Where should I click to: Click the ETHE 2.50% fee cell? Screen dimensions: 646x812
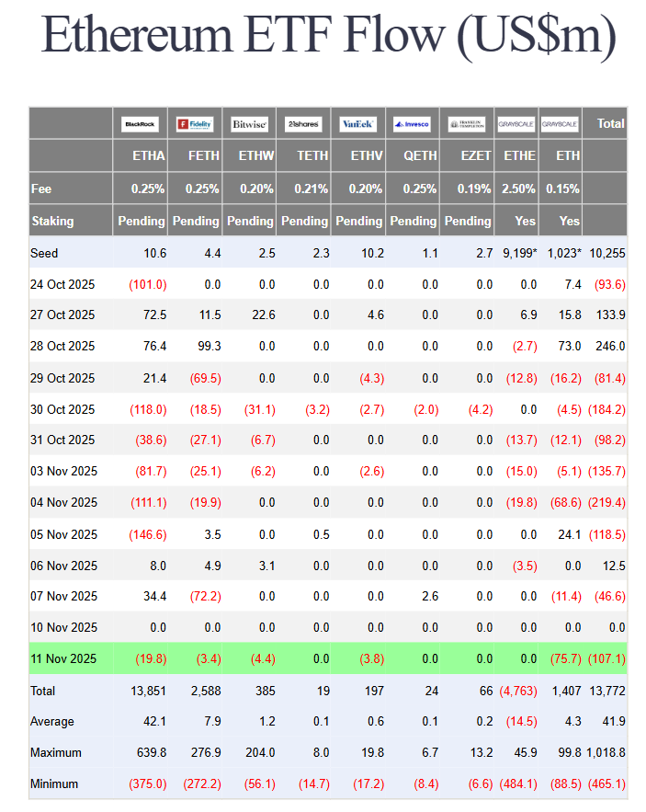pyautogui.click(x=516, y=189)
